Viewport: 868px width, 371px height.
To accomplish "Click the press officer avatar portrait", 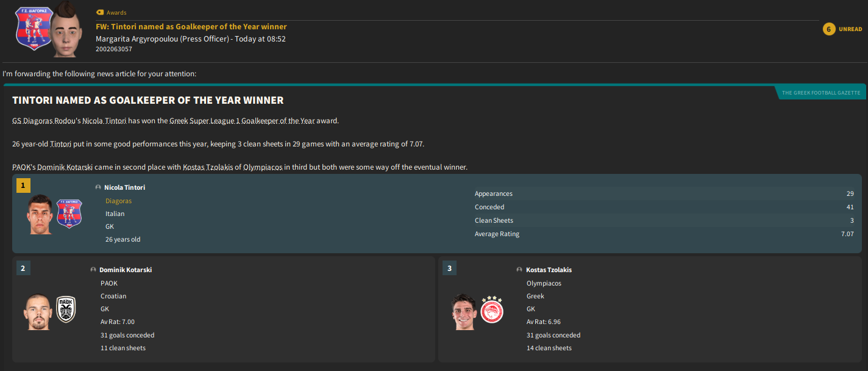I will [x=66, y=29].
